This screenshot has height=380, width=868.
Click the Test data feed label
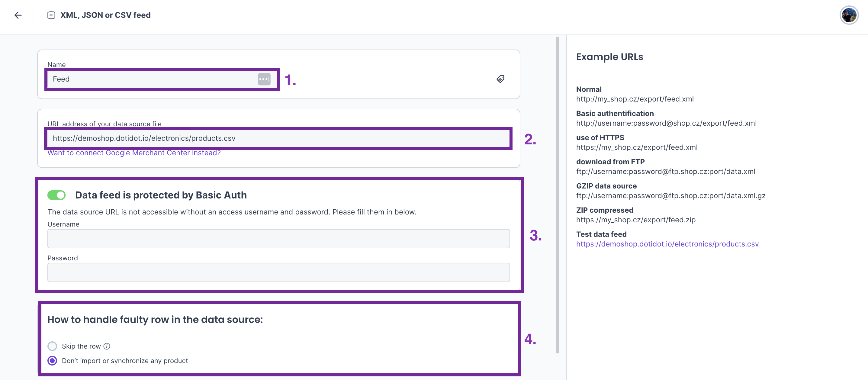tap(601, 234)
